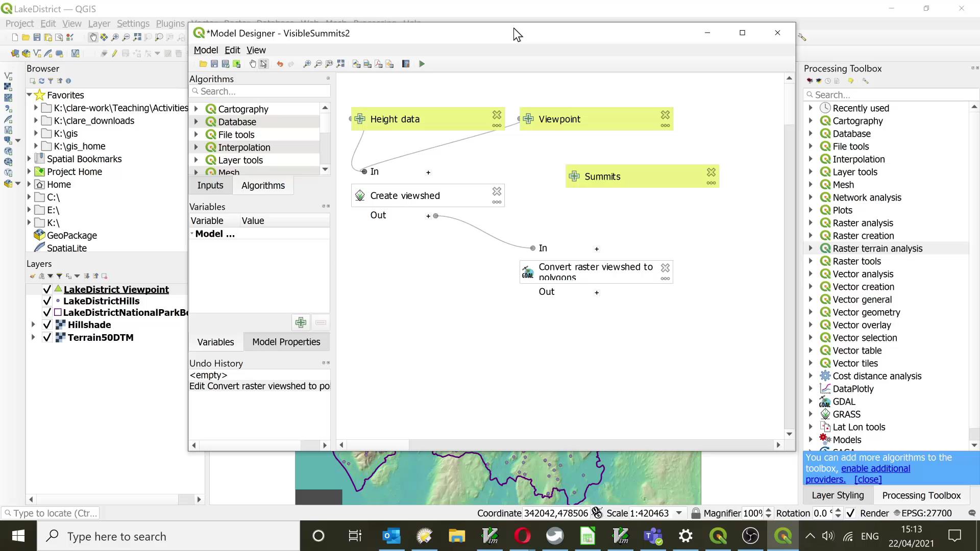Open the Model menu in Model Designer
The width and height of the screenshot is (980, 551).
point(206,50)
